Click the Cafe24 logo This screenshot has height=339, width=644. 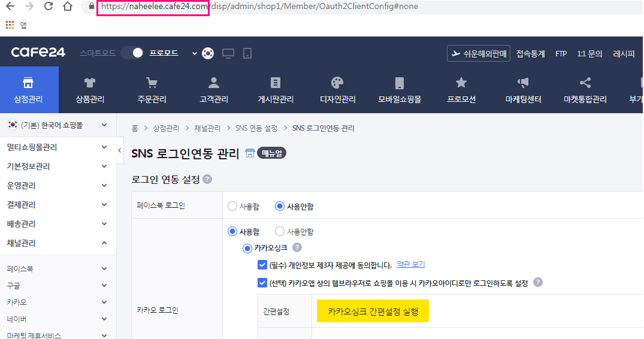click(38, 53)
